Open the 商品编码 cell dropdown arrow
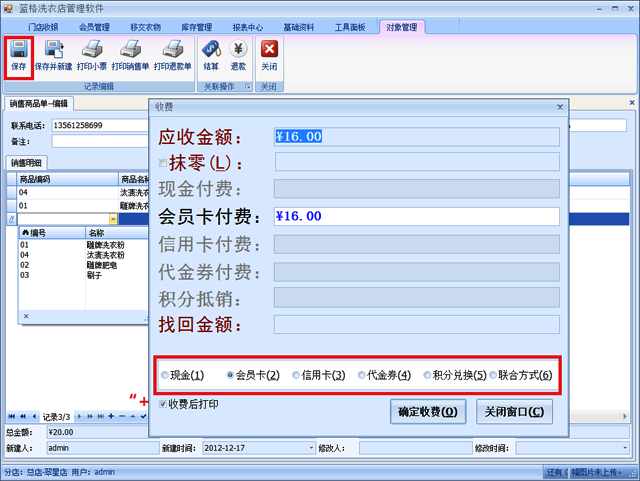 click(113, 219)
